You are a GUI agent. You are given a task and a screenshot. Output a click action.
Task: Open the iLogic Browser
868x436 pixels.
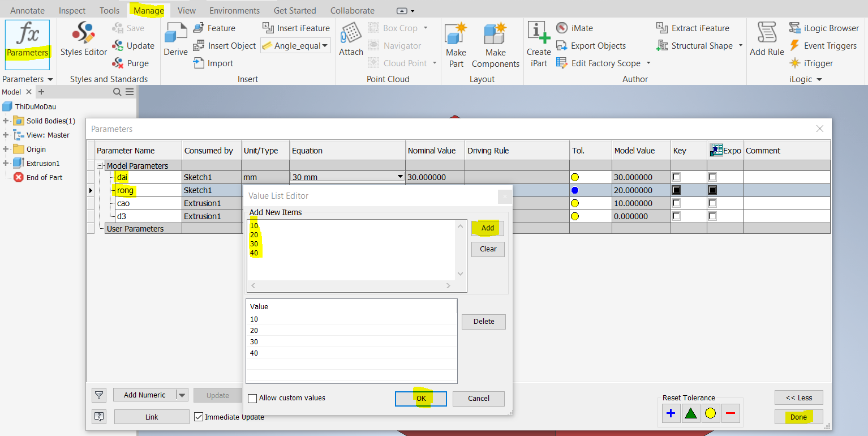tap(824, 27)
